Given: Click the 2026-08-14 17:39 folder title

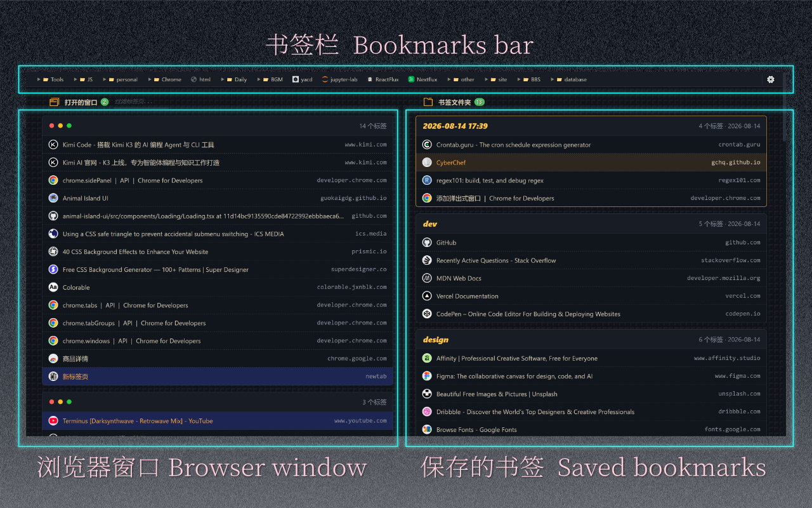Looking at the screenshot, I should pyautogui.click(x=455, y=126).
